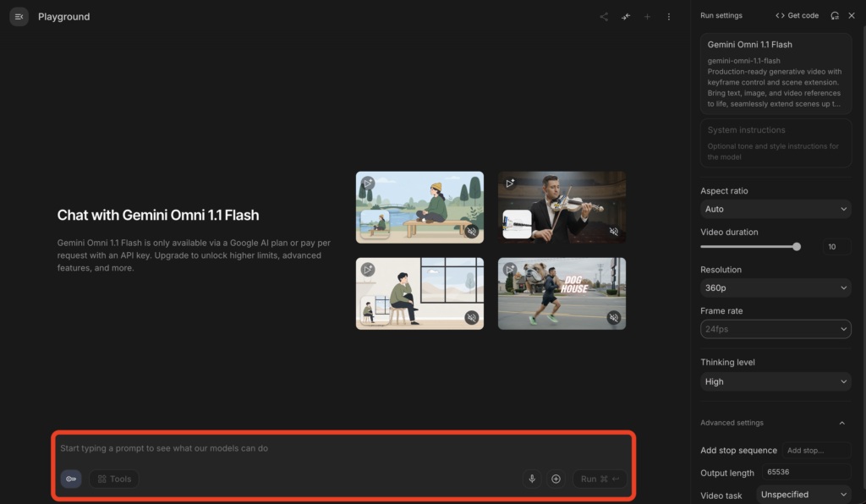866x504 pixels.
Task: Collapse the Advanced settings section
Action: click(x=841, y=423)
